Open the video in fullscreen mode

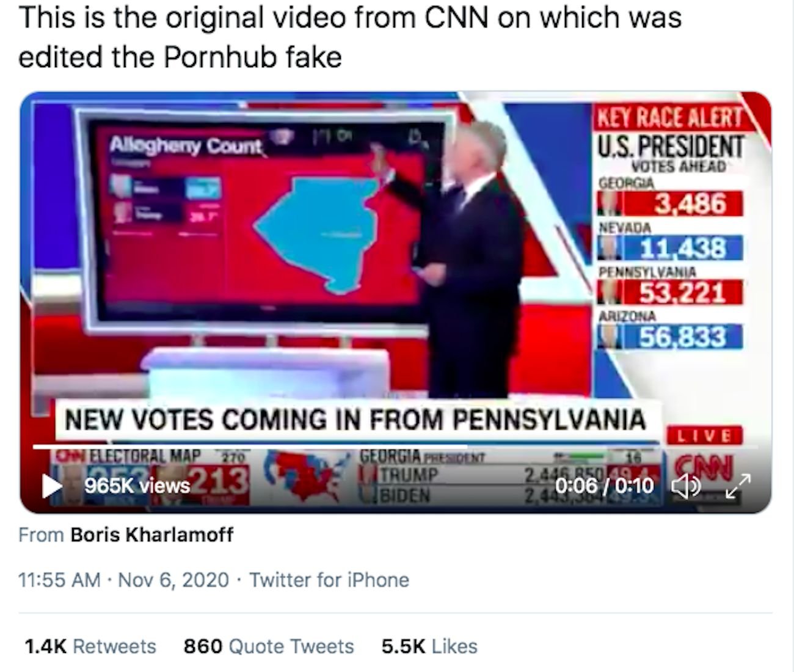pyautogui.click(x=739, y=486)
